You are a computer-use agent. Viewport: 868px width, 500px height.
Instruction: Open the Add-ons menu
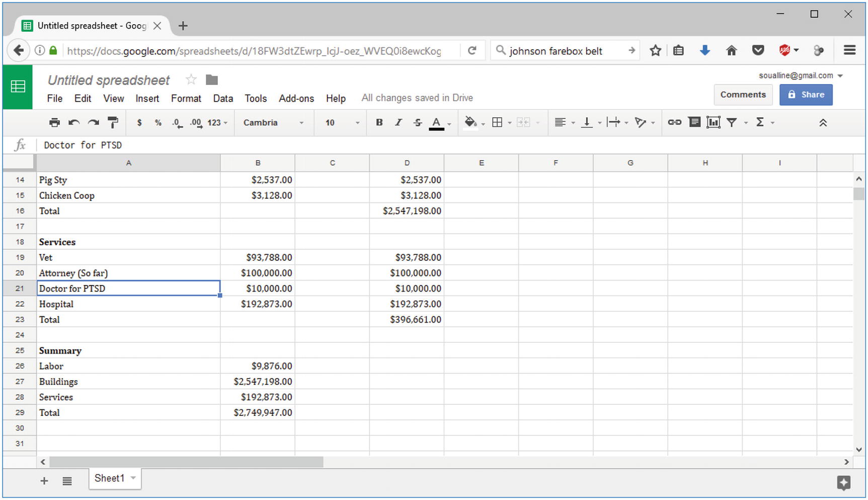click(x=296, y=98)
